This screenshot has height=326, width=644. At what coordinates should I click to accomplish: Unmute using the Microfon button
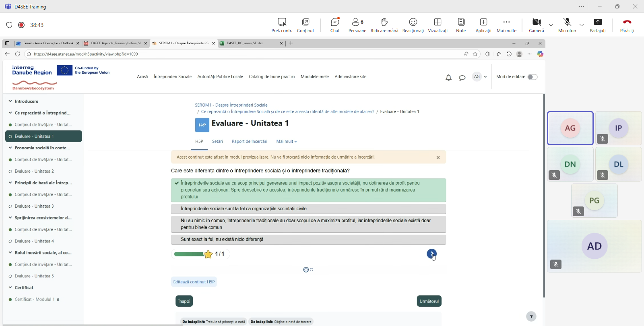coord(567,25)
